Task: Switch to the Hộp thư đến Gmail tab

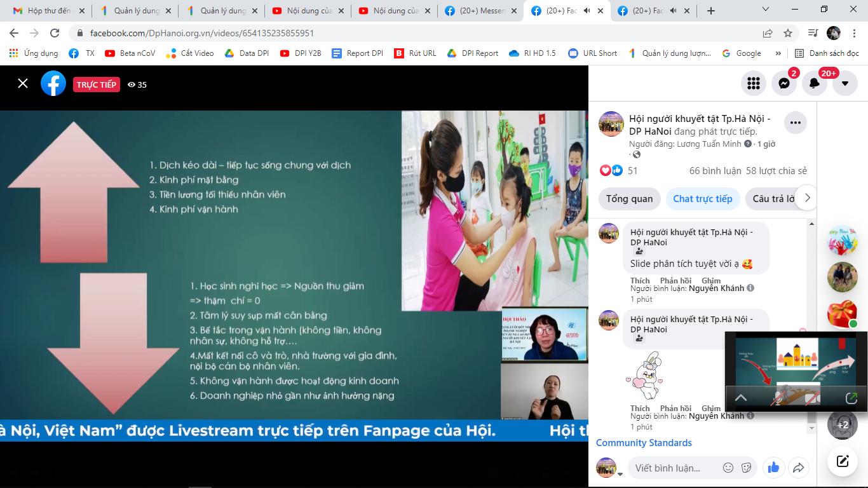Action: [x=48, y=11]
